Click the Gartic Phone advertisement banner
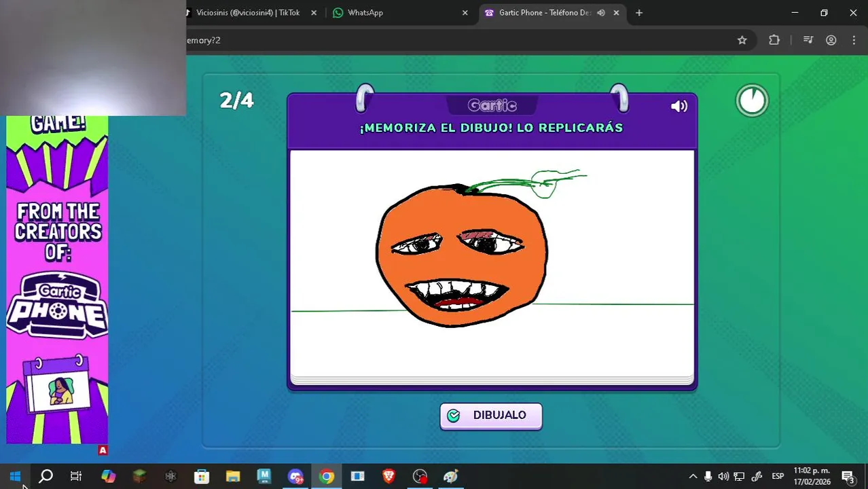Image resolution: width=868 pixels, height=489 pixels. point(57,279)
